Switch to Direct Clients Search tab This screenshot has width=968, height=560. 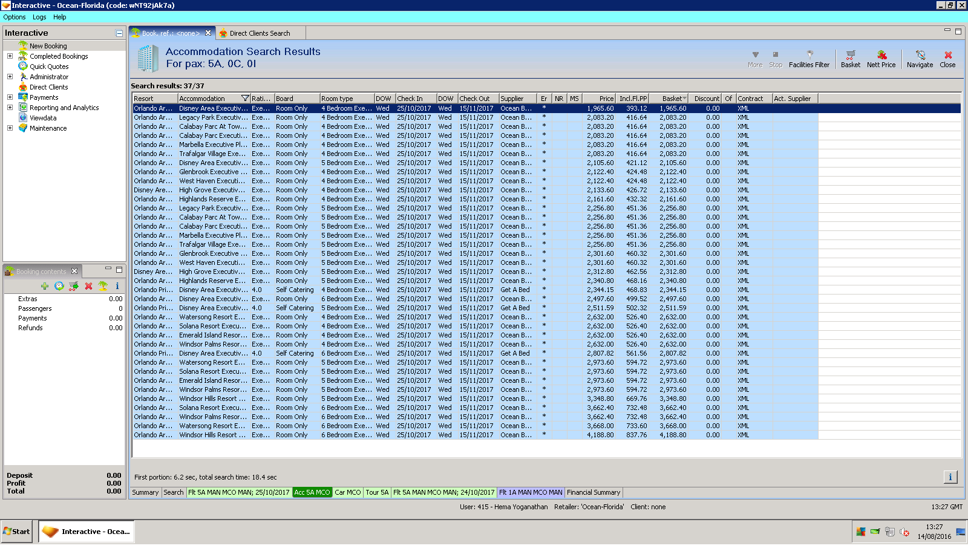260,33
